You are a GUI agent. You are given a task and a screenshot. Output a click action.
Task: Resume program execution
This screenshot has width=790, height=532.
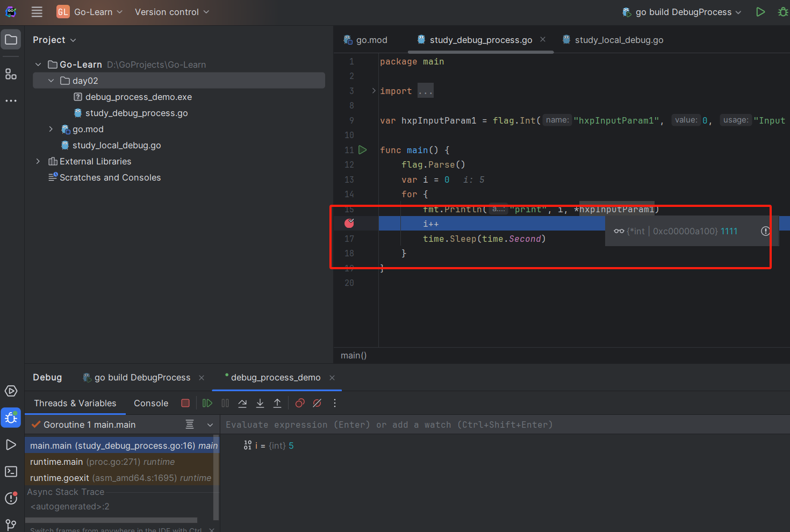(207, 403)
